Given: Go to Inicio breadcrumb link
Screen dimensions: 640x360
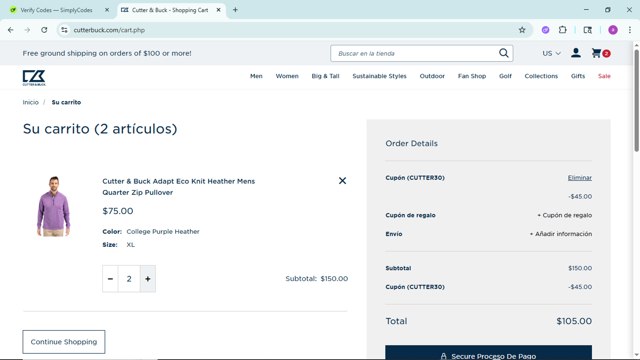Looking at the screenshot, I should [x=31, y=102].
